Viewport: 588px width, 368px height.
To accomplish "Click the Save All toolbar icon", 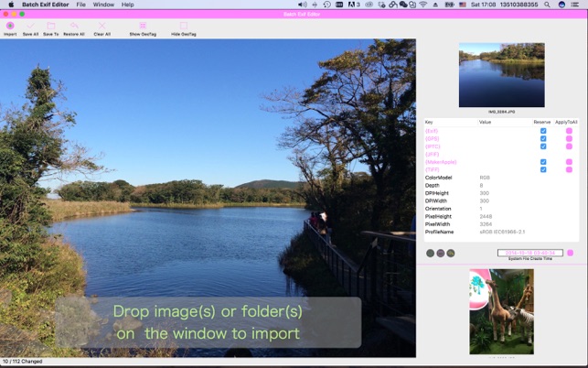I will [x=30, y=26].
